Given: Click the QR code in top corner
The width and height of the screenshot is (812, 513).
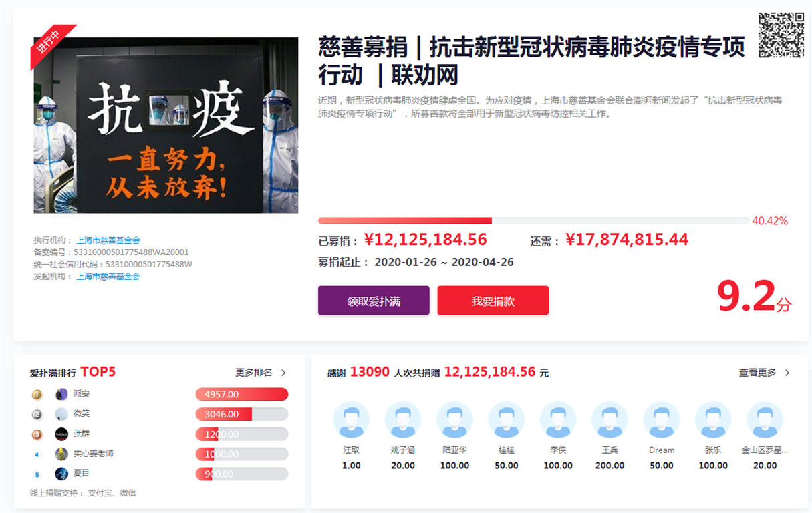Looking at the screenshot, I should point(781,35).
